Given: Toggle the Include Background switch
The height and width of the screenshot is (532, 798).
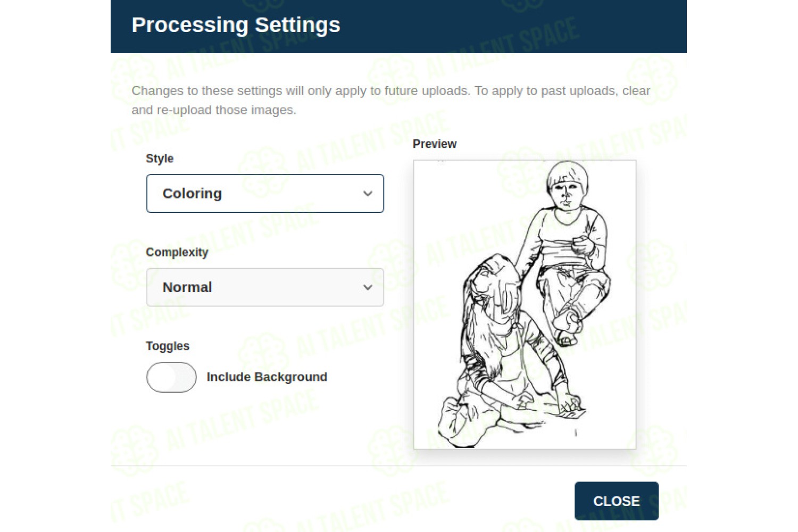Looking at the screenshot, I should 171,377.
